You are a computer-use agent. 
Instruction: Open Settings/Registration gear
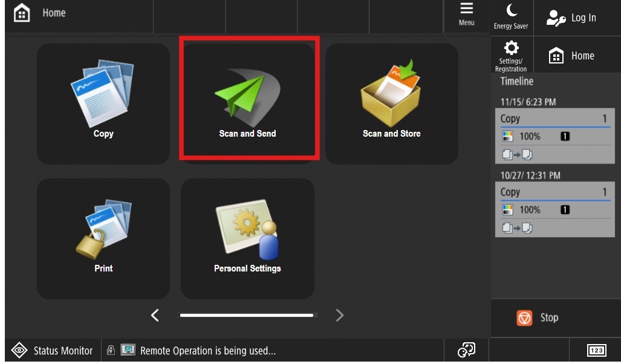[512, 55]
